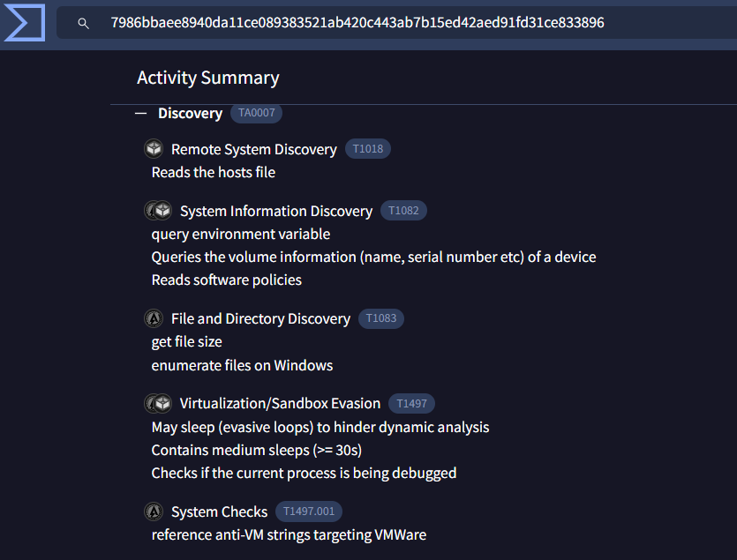Click File and Directory Discovery title

pyautogui.click(x=260, y=319)
